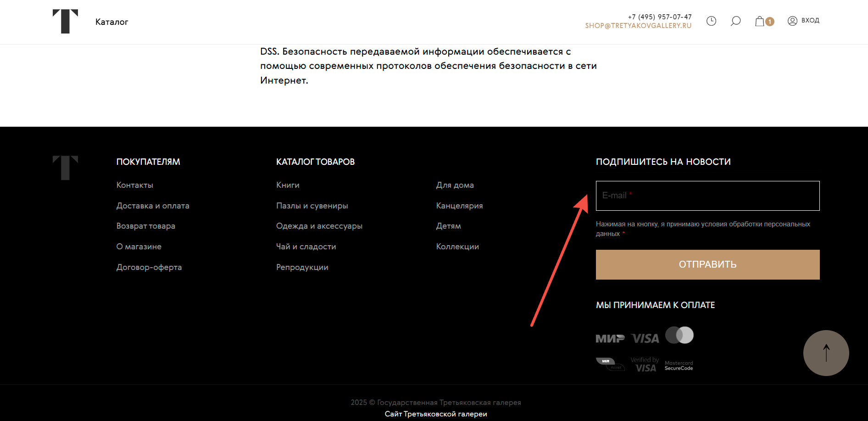Open Чай и сладости category
Image resolution: width=868 pixels, height=421 pixels.
click(306, 247)
